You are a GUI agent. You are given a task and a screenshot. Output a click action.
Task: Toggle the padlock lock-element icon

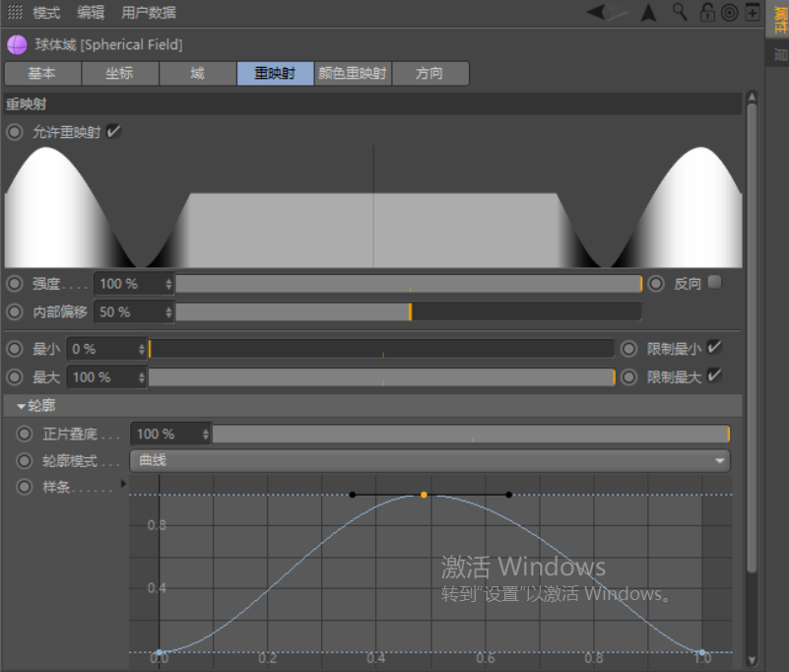(707, 12)
